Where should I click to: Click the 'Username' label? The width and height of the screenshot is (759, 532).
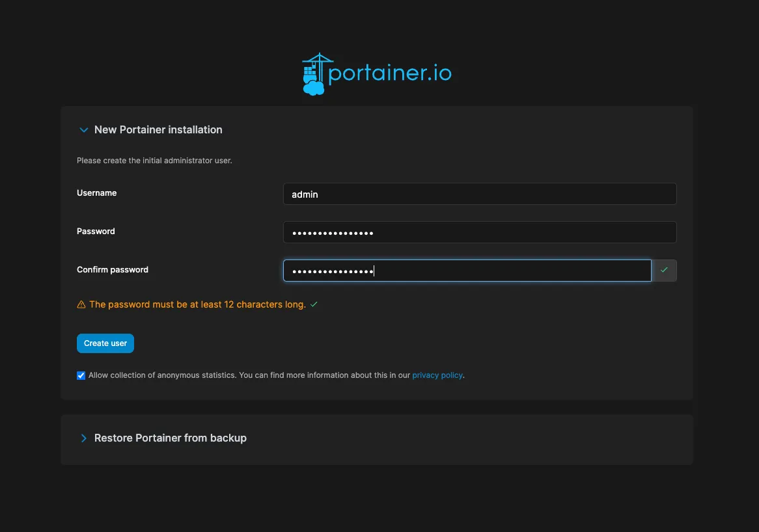97,193
